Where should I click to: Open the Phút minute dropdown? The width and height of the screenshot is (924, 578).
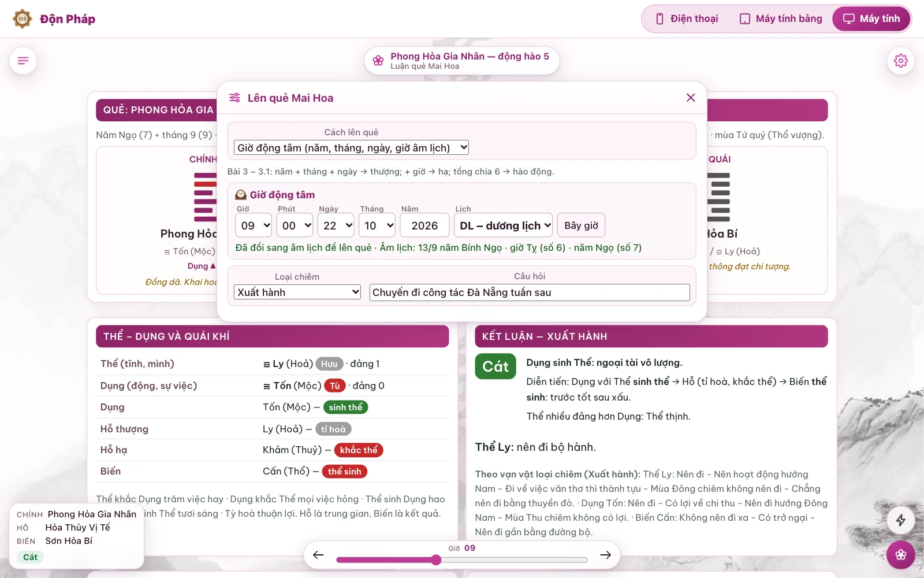295,225
